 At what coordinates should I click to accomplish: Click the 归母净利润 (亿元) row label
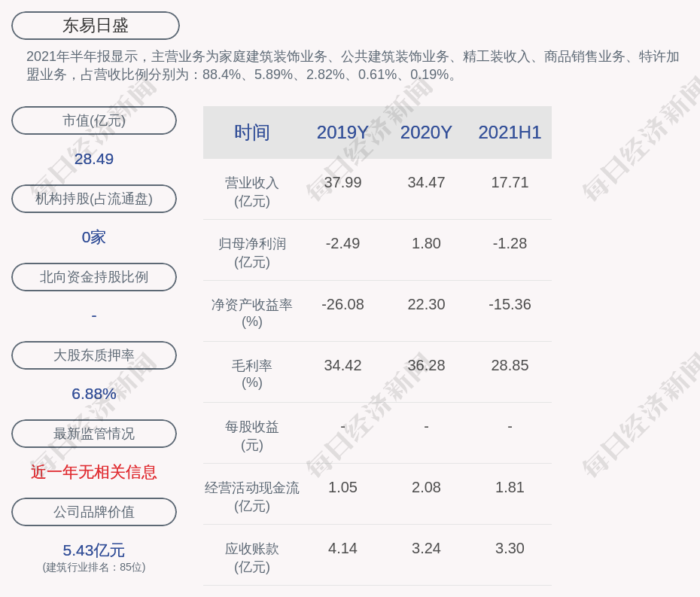(252, 253)
